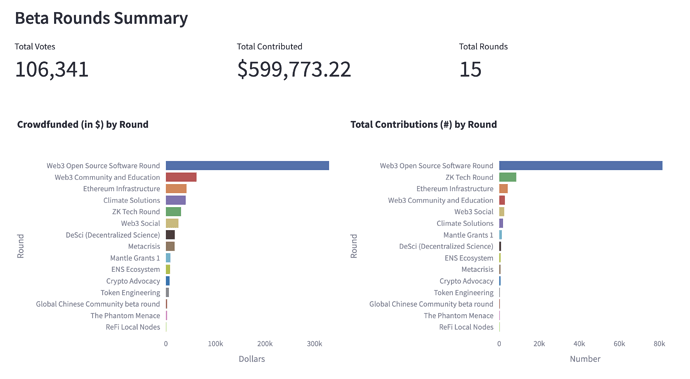Click the green ZK Tech Round contributions bar

507,177
